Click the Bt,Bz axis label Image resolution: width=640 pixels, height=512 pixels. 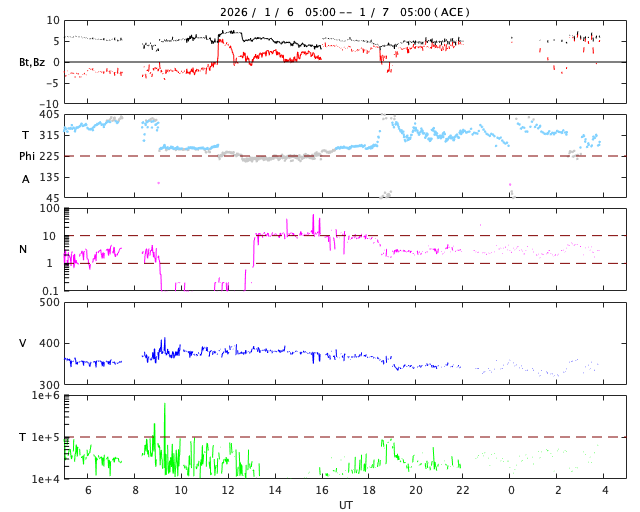[32, 62]
